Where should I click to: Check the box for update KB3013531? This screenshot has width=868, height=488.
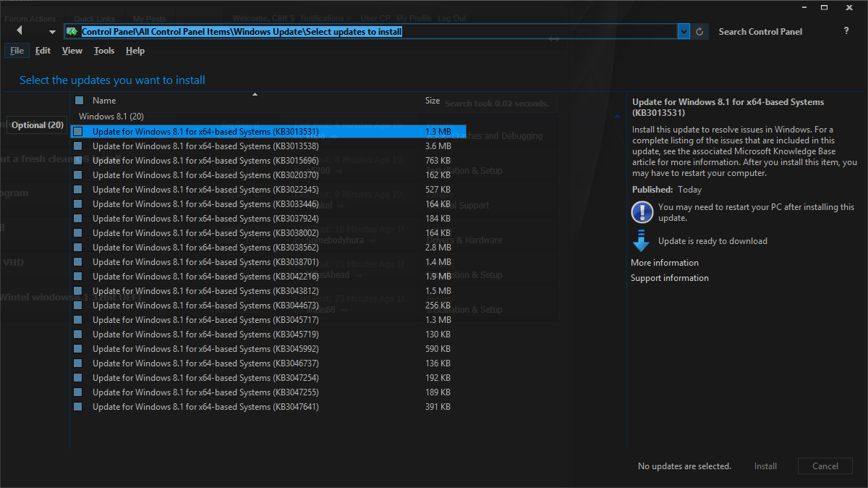pyautogui.click(x=78, y=132)
